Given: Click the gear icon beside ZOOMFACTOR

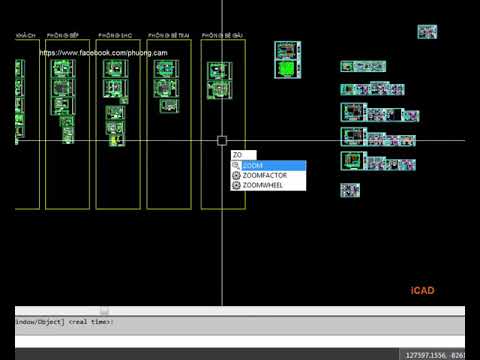Looking at the screenshot, I should click(236, 175).
